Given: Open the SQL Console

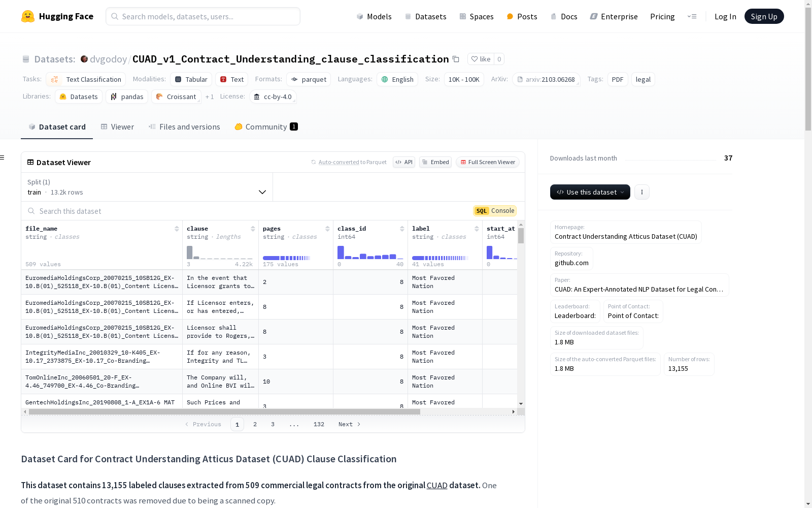Looking at the screenshot, I should [495, 211].
